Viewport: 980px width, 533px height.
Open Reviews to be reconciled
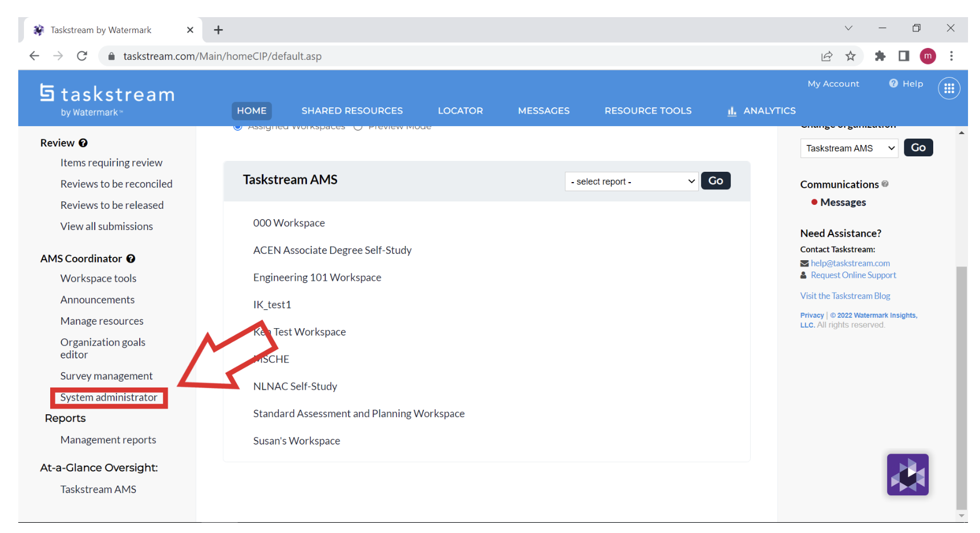pyautogui.click(x=116, y=184)
